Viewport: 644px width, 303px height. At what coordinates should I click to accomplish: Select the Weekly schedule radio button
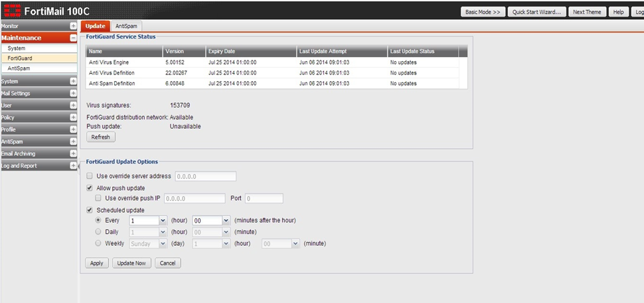point(99,243)
